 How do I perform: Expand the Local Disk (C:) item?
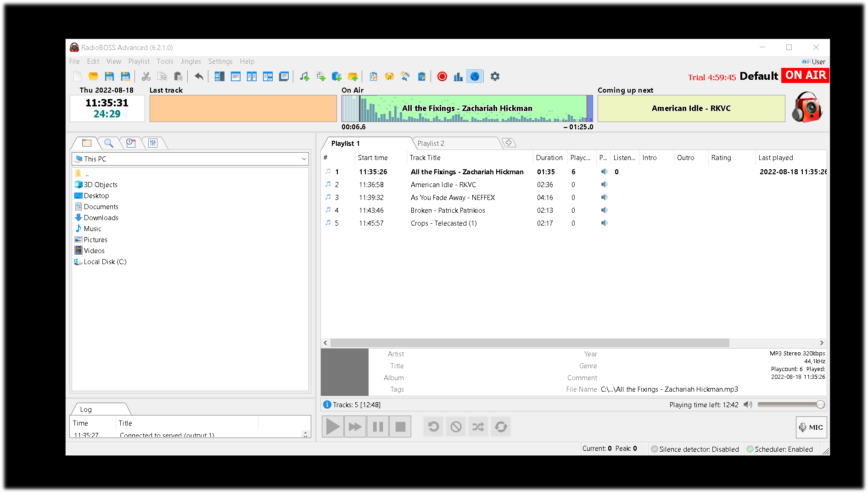[x=105, y=262]
